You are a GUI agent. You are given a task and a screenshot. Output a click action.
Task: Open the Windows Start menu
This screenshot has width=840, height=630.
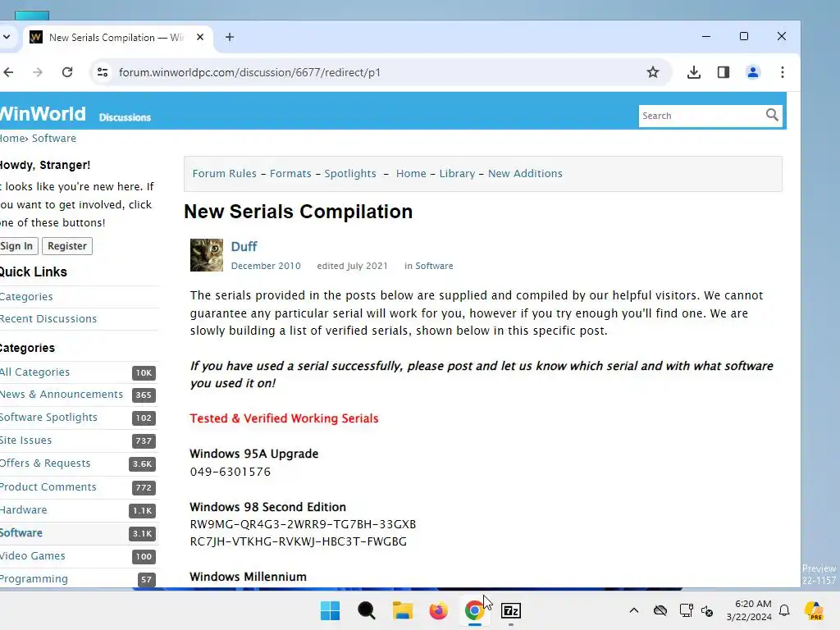coord(330,610)
